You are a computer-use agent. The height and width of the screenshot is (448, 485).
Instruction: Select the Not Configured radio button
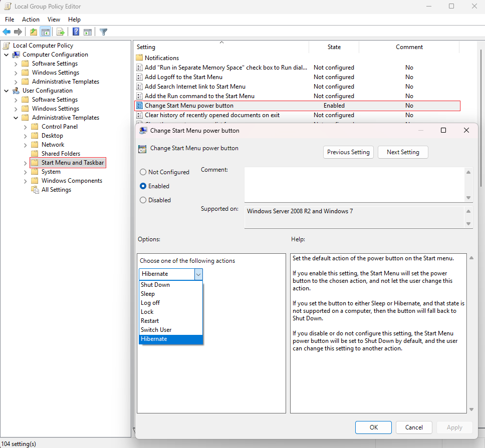click(143, 172)
